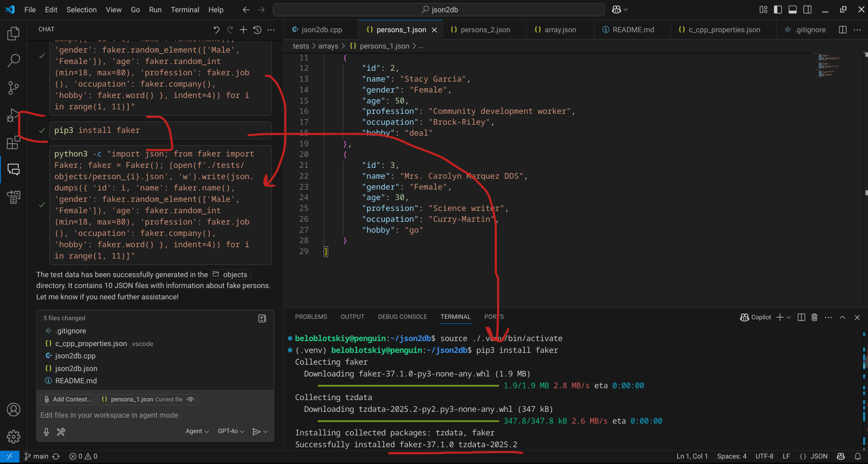
Task: Switch to OUTPUT panel tab
Action: 353,317
